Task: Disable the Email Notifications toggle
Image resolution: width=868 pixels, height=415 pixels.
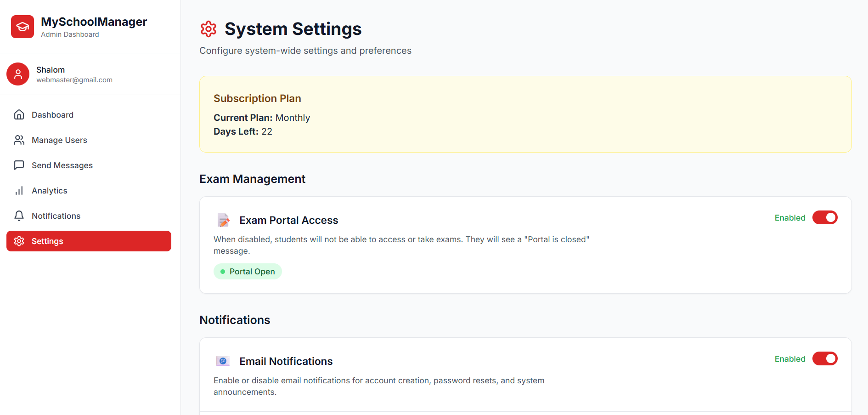Action: [x=825, y=358]
